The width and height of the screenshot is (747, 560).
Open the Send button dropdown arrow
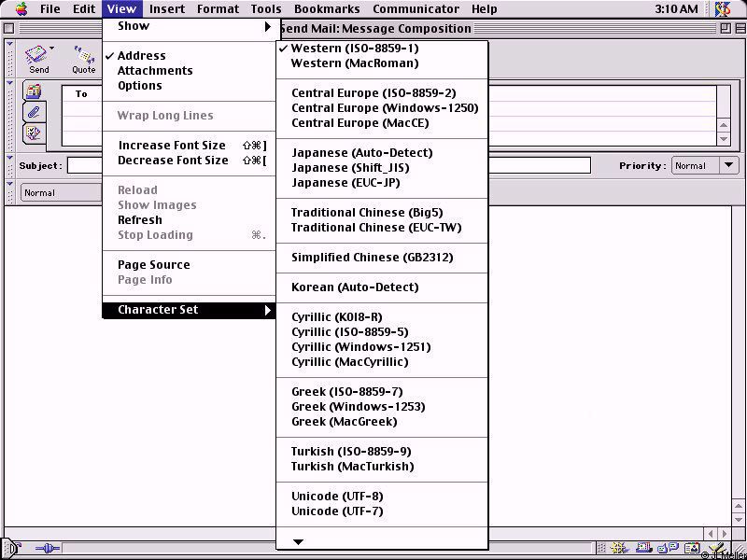[51, 49]
